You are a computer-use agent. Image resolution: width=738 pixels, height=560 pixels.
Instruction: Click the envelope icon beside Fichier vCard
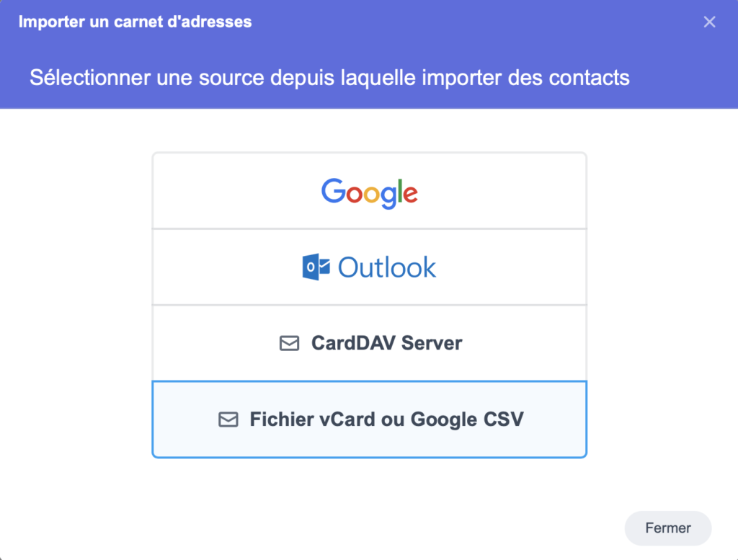[x=228, y=419]
